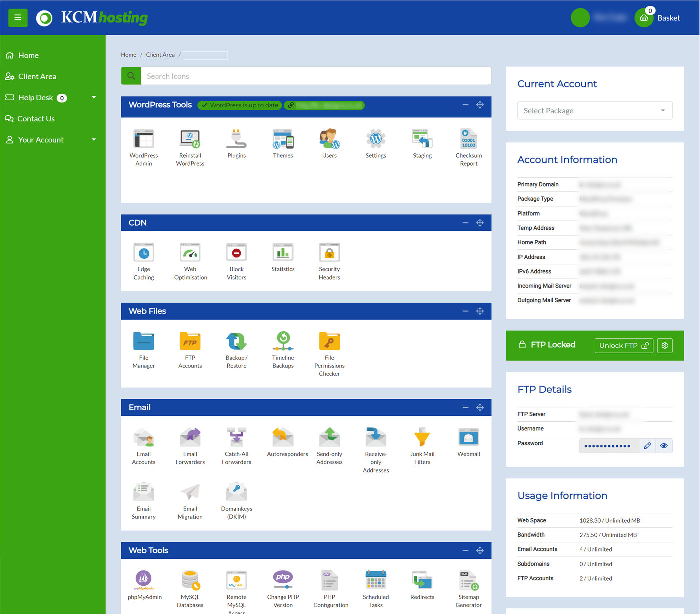The height and width of the screenshot is (614, 700).
Task: Edit FTP password with pencil button
Action: pos(647,446)
